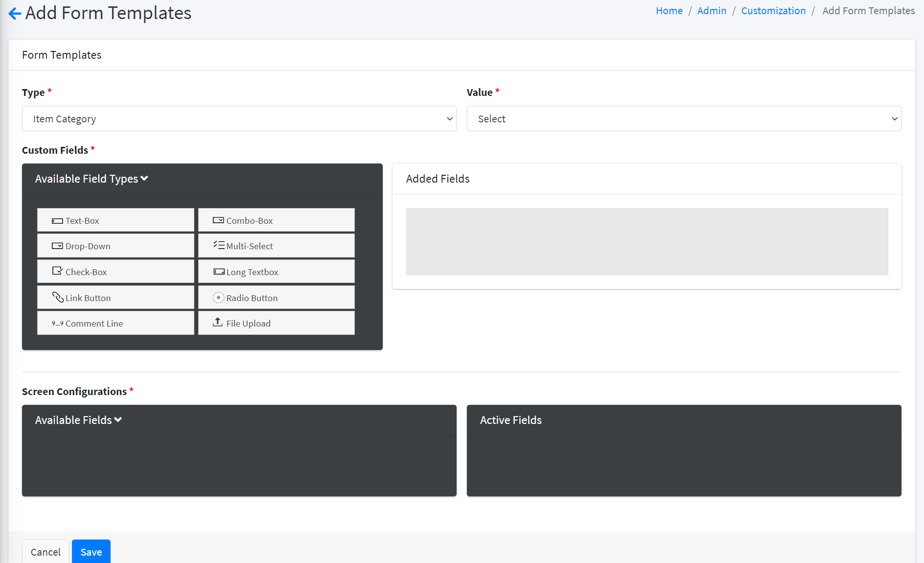Click the Radio Button label text
The image size is (924, 563).
tap(252, 298)
